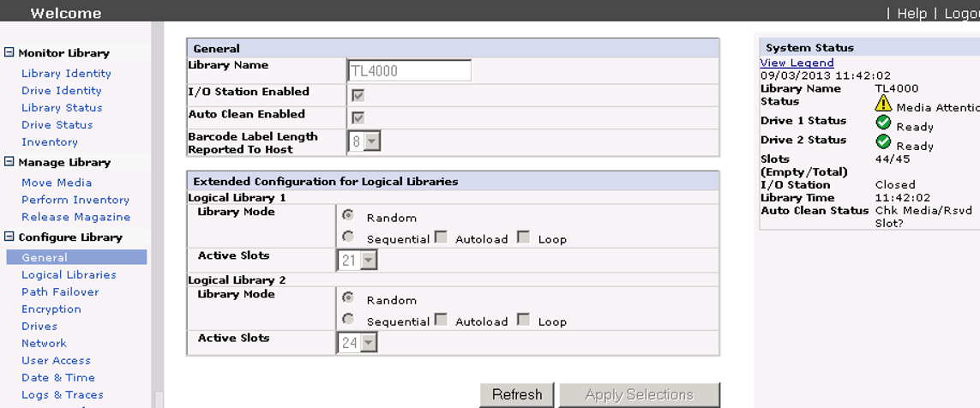The width and height of the screenshot is (980, 408).
Task: Toggle the Auto Clean Enabled checkbox
Action: tap(358, 117)
